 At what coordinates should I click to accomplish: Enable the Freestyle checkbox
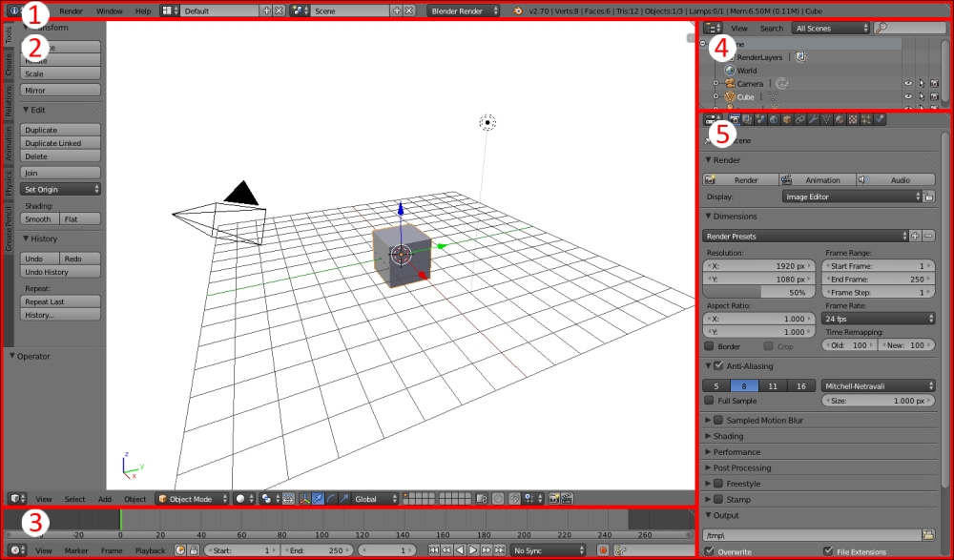pyautogui.click(x=718, y=484)
